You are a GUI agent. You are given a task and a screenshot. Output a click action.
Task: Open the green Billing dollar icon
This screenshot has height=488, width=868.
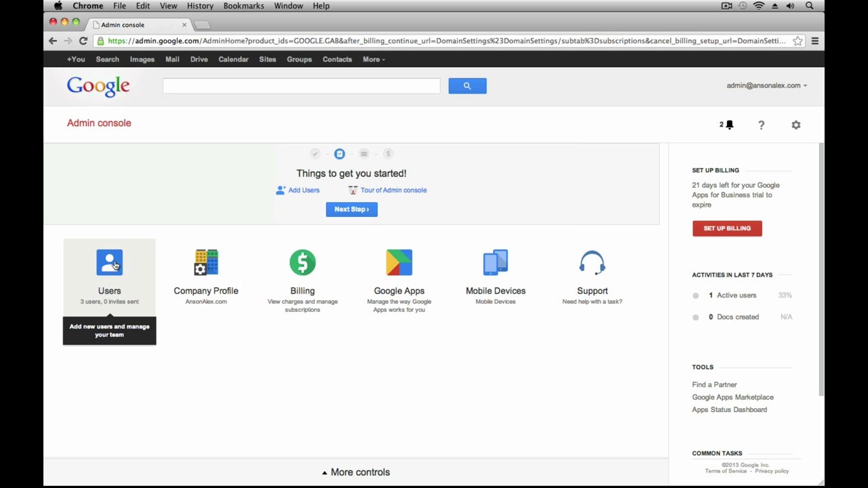coord(302,262)
